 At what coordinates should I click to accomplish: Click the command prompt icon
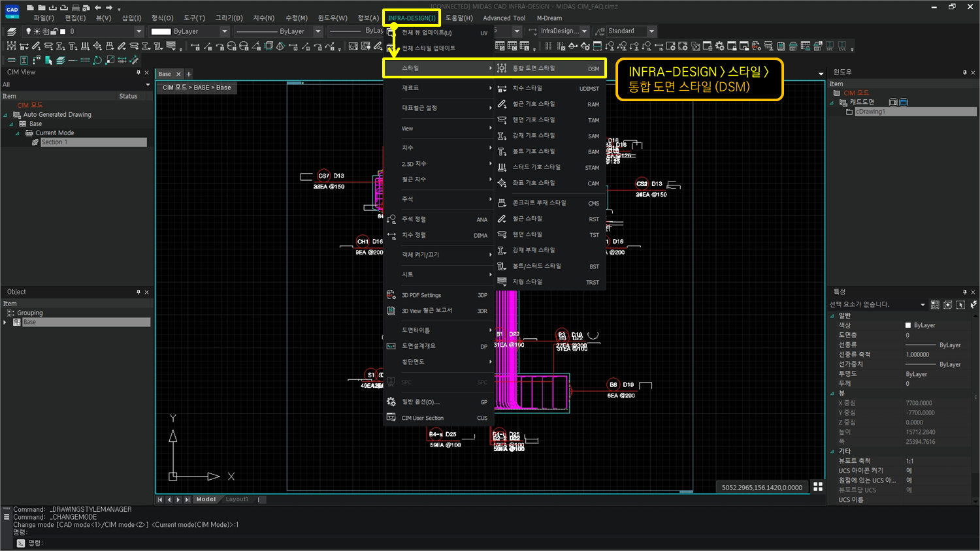click(x=21, y=543)
